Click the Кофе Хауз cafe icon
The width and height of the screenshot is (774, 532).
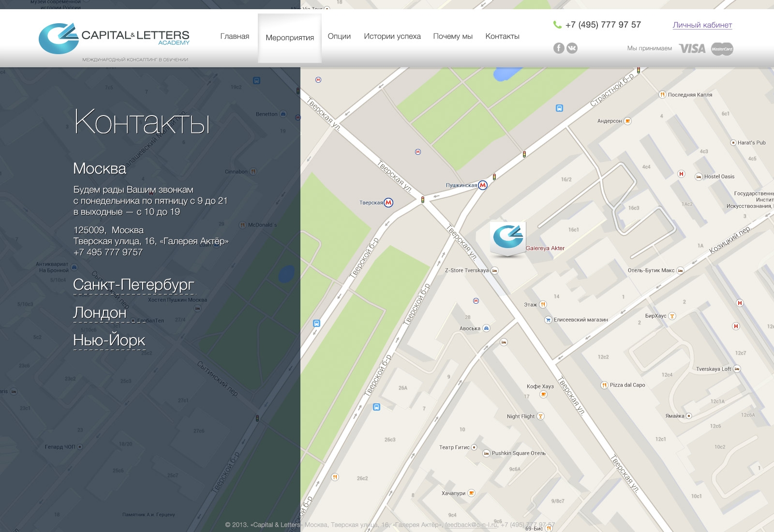pos(543,395)
